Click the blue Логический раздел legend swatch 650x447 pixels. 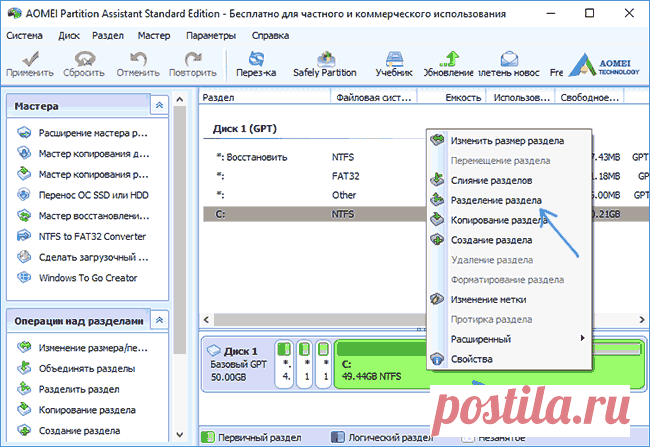click(x=337, y=437)
